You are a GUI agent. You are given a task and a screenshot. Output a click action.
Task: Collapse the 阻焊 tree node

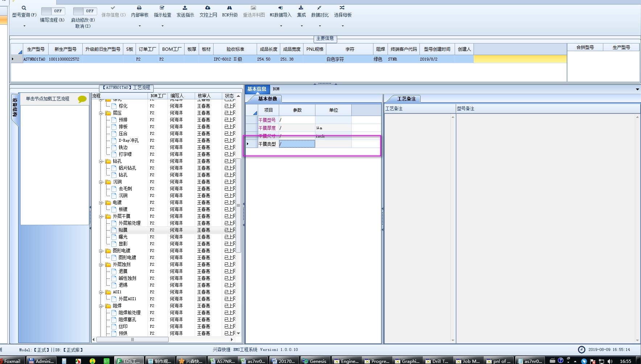[x=101, y=306]
